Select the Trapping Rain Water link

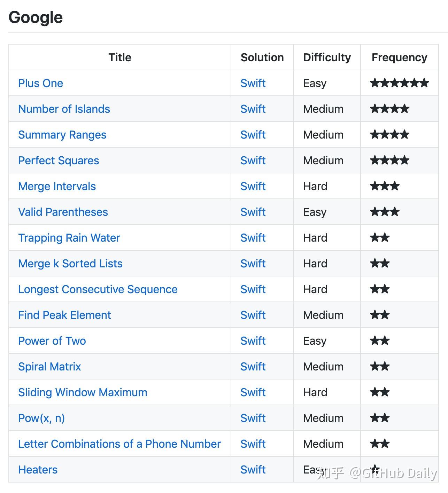tap(69, 238)
